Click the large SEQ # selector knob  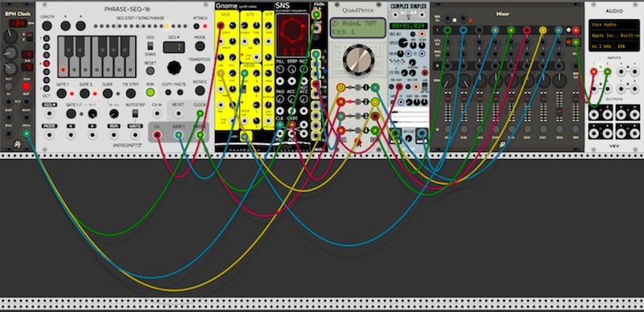pos(174,68)
